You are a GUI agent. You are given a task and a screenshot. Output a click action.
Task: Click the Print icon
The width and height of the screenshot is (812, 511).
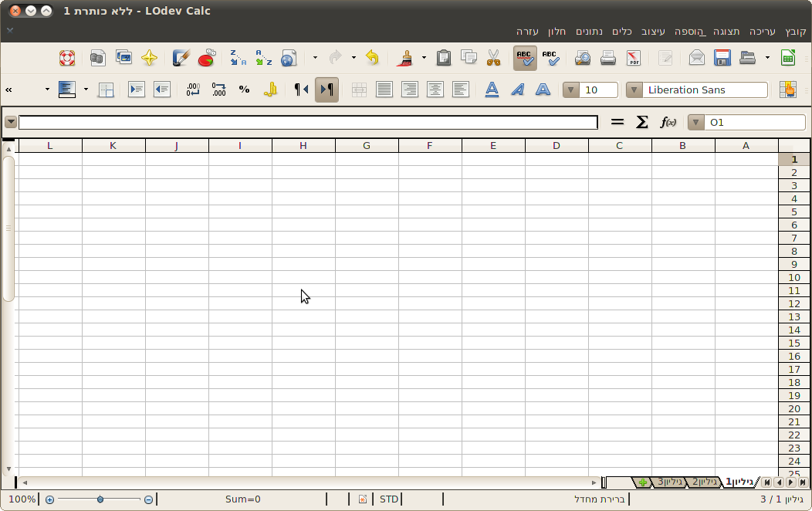(x=608, y=58)
